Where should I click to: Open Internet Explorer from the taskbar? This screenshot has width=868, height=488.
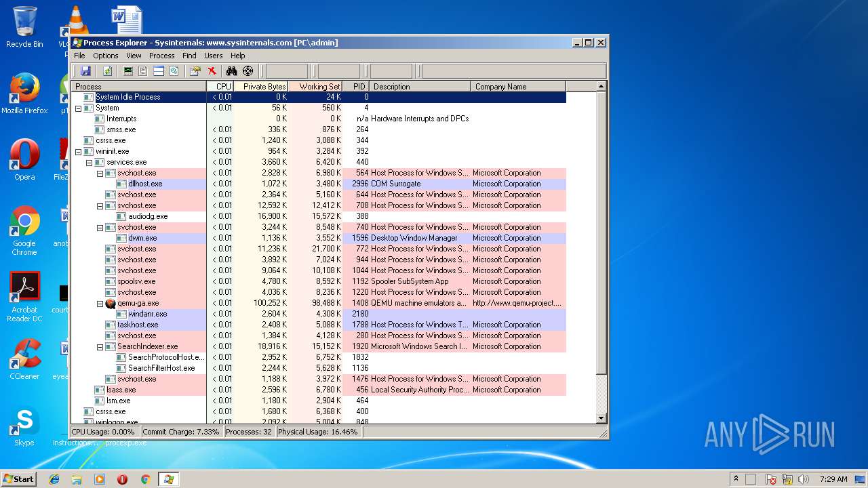[54, 479]
